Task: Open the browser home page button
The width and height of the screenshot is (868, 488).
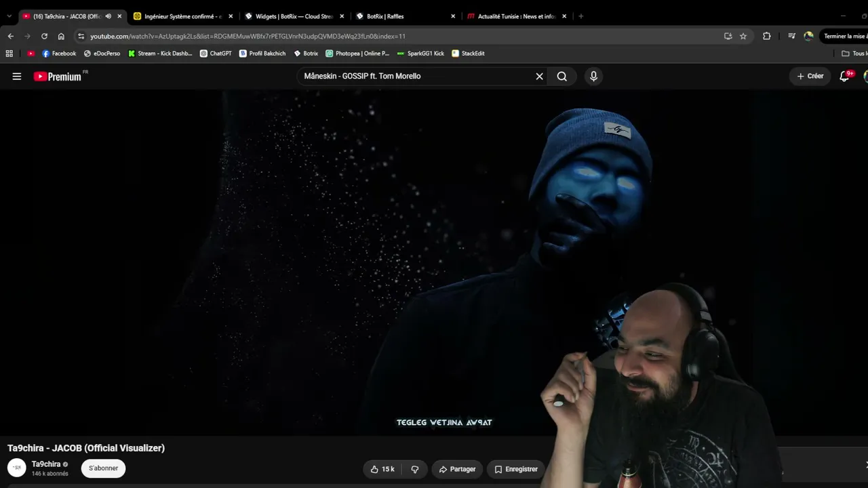Action: [x=61, y=37]
